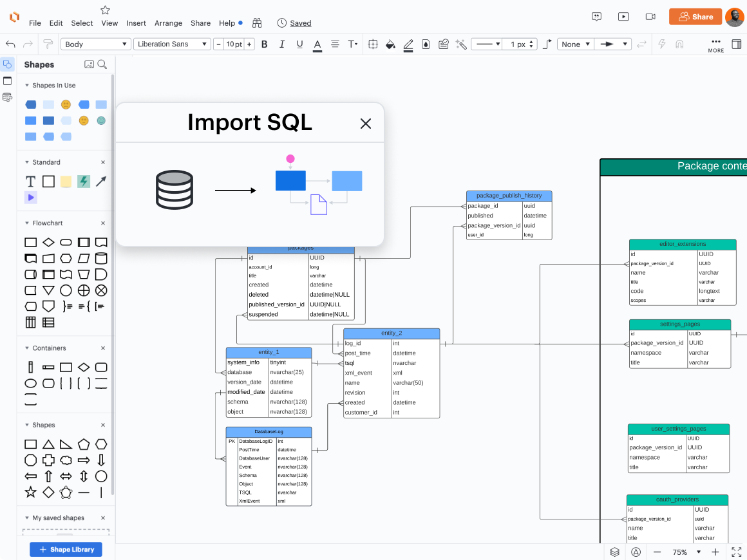The height and width of the screenshot is (560, 747).
Task: Close the Import SQL dialog
Action: [x=366, y=124]
